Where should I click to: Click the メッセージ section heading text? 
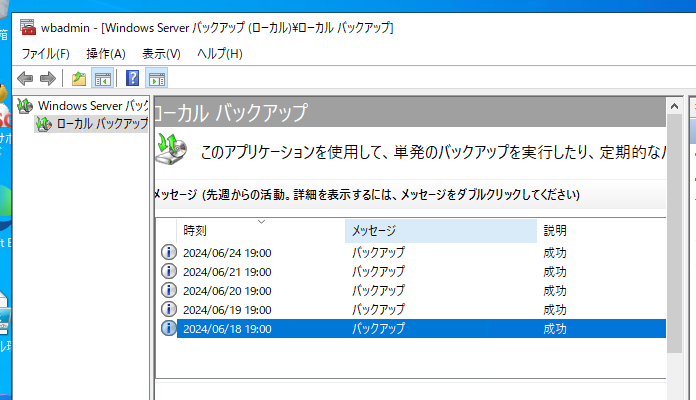point(367,194)
